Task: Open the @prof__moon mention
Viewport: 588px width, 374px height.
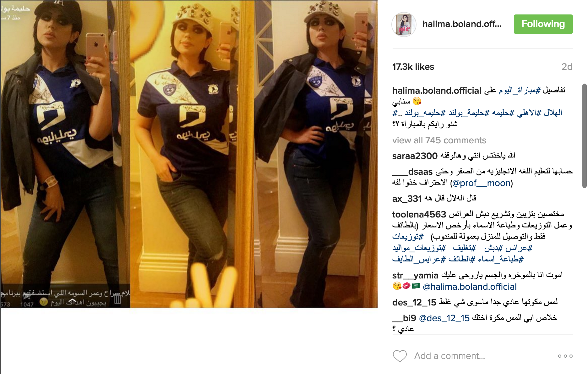Action: (481, 183)
